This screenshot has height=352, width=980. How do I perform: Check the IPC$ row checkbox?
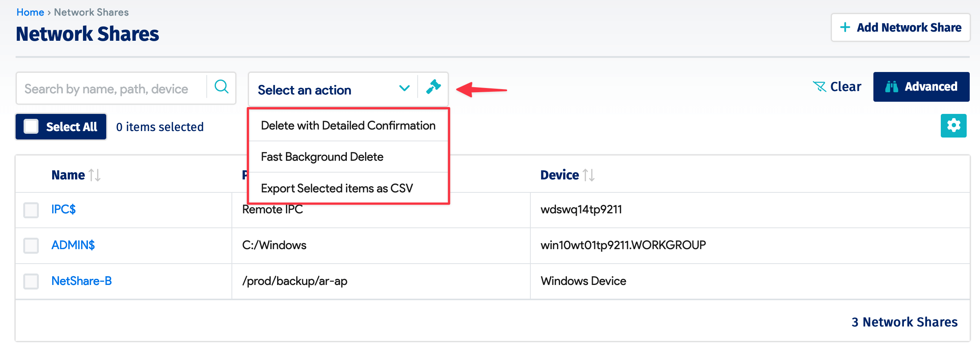coord(31,210)
